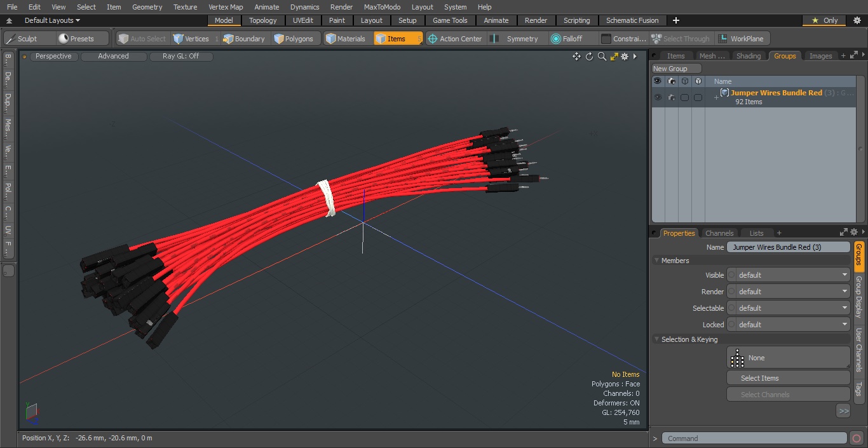Open Properties panel settings gear
Viewport: 868px width, 448px height.
[x=854, y=233]
